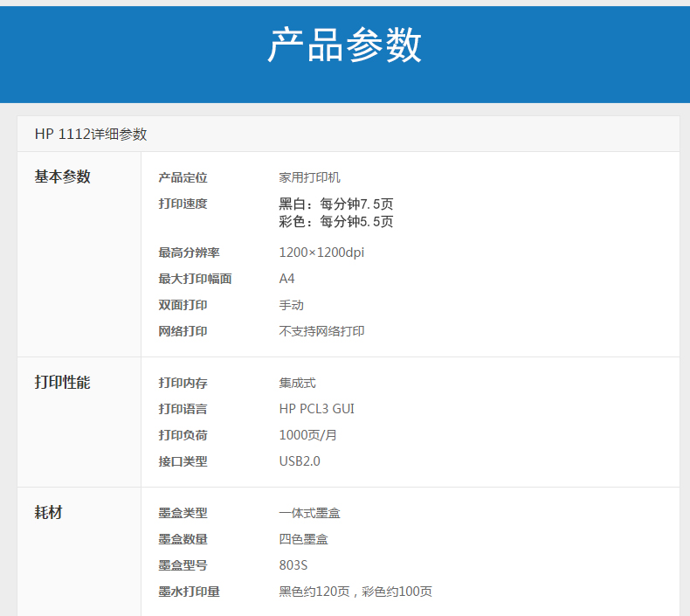Click the 不支持网络打印 value
The image size is (690, 616).
point(321,331)
